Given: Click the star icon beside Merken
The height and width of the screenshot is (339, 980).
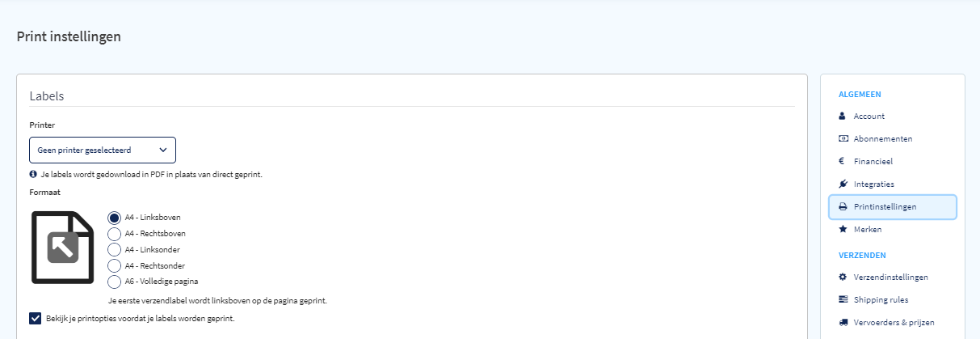Looking at the screenshot, I should tap(843, 229).
